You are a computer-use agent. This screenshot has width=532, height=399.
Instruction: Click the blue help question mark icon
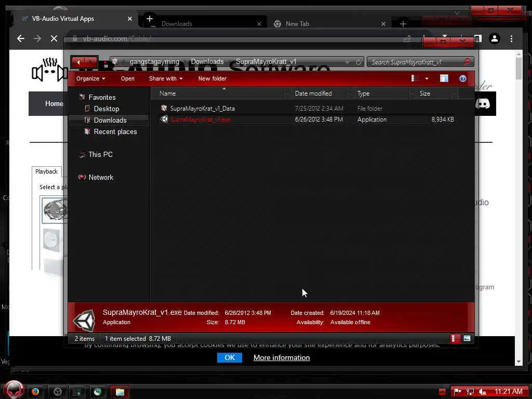463,78
